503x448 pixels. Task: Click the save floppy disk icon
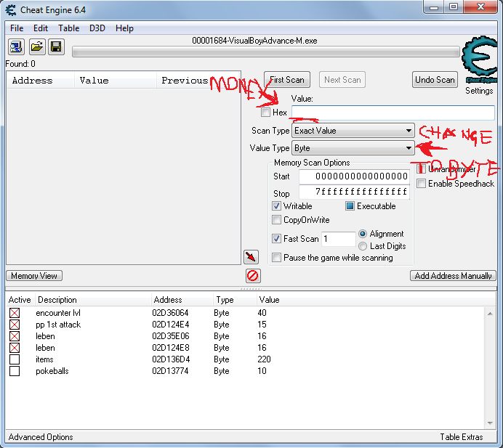point(57,47)
